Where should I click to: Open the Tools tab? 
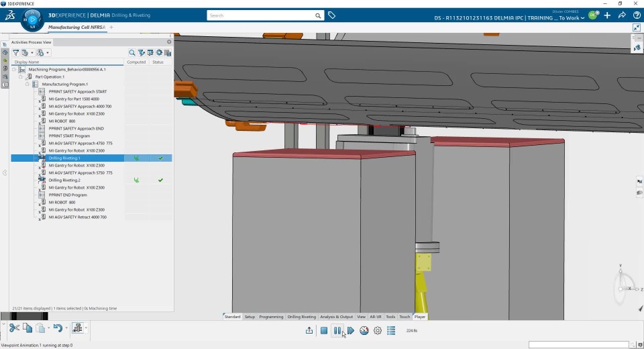[390, 317]
